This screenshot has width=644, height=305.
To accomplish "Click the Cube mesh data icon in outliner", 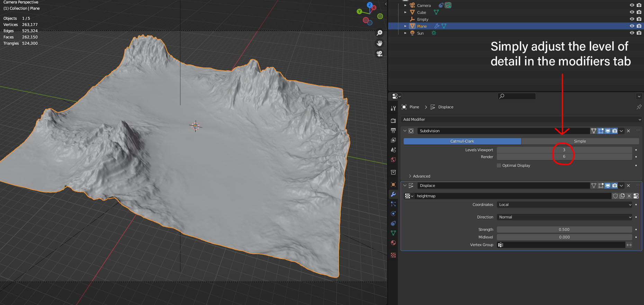I will click(436, 12).
